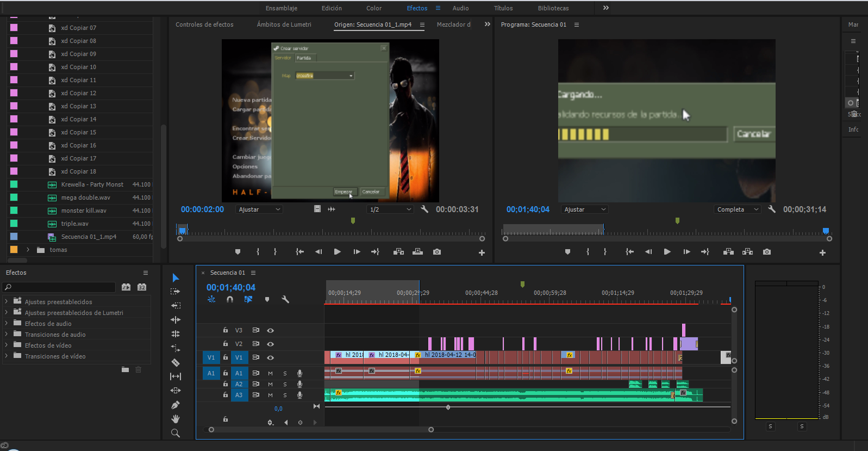Show more workspaces overflow chevron
868x451 pixels.
coord(606,8)
